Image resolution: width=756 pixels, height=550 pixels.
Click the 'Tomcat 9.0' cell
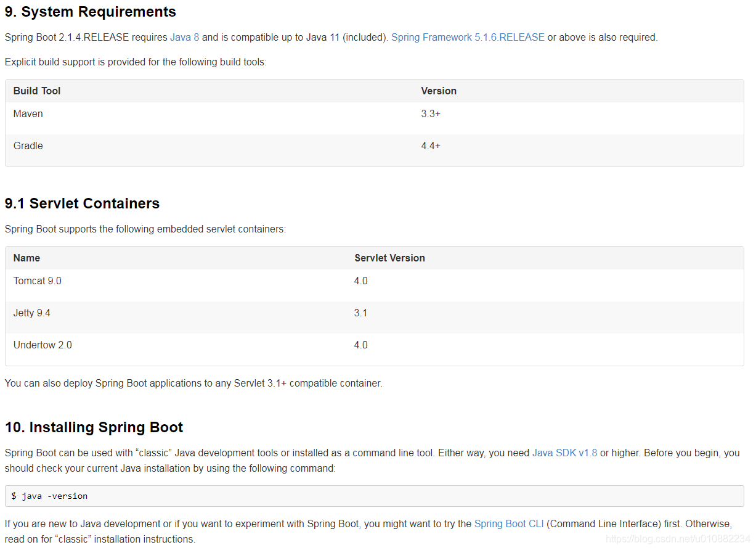[38, 281]
